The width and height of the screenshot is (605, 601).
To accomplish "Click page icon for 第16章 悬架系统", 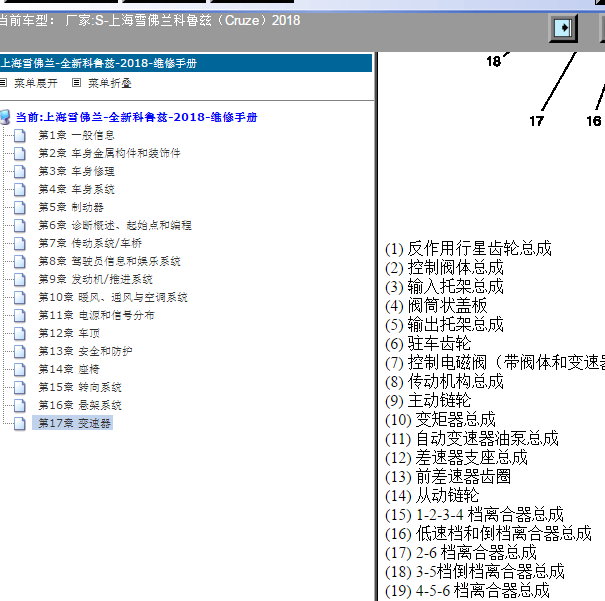I will (x=20, y=405).
